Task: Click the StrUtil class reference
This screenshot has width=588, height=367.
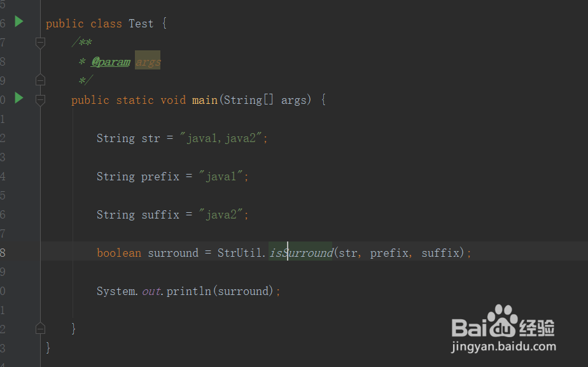Action: point(239,253)
